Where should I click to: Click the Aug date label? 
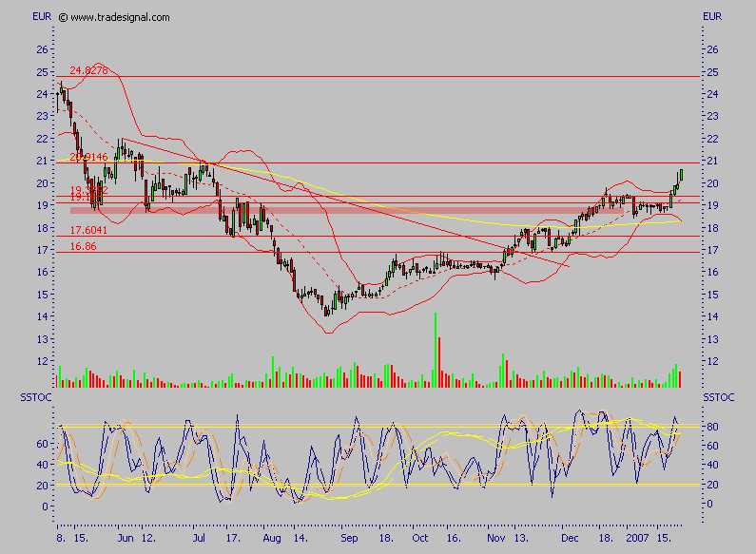(272, 538)
